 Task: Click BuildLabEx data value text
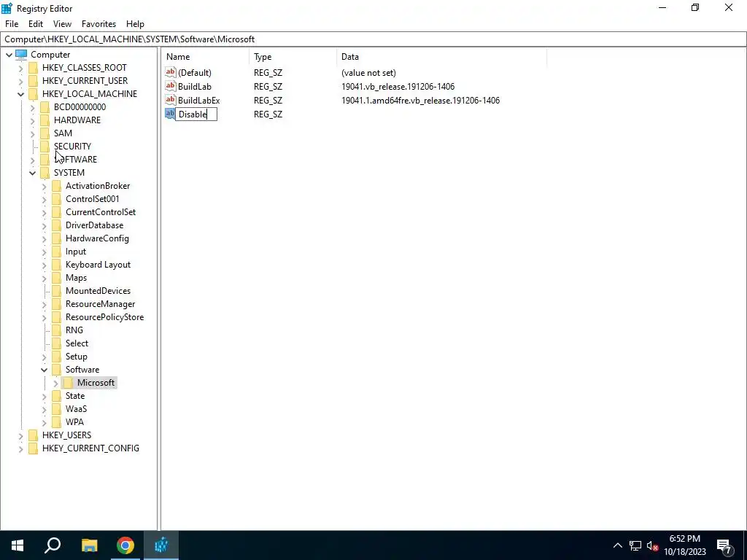click(420, 101)
